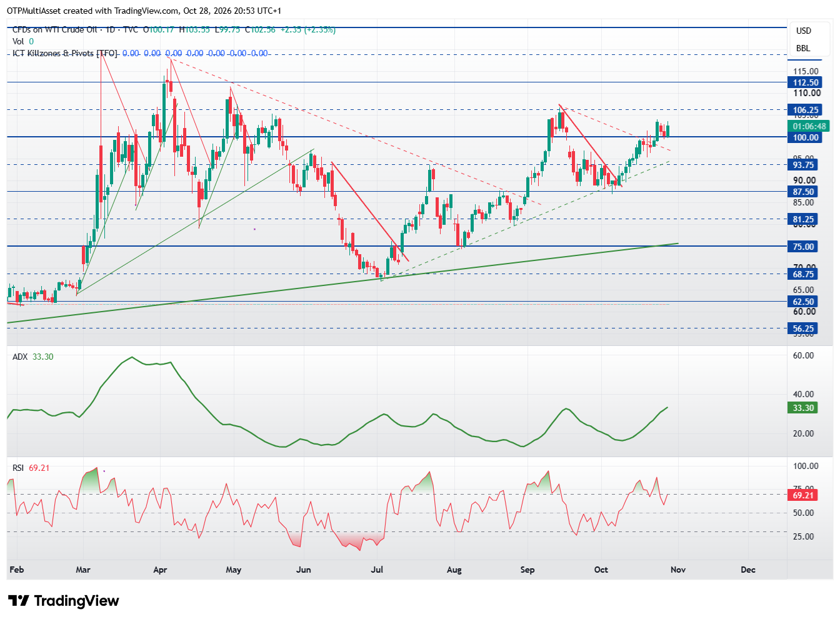The width and height of the screenshot is (840, 622).
Task: Click the green 01:06:48 countdown tag
Action: [x=809, y=126]
